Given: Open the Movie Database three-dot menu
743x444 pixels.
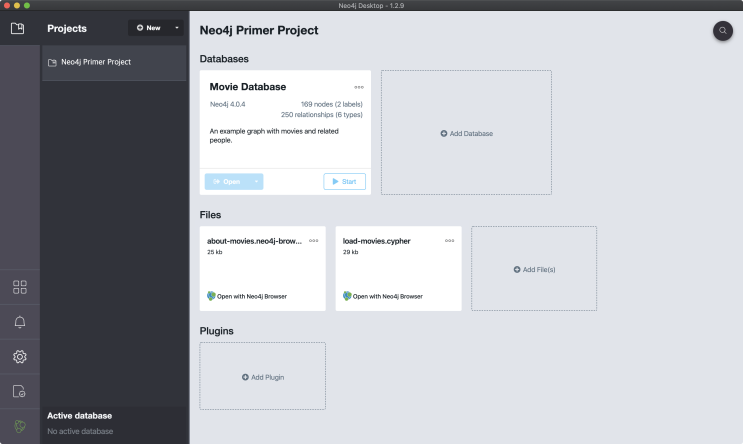Looking at the screenshot, I should 359,87.
